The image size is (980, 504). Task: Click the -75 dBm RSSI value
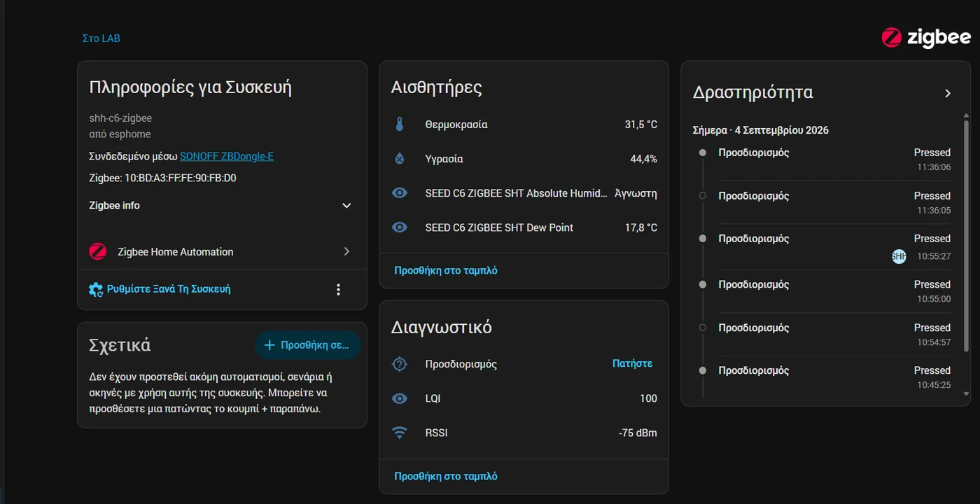(x=638, y=433)
